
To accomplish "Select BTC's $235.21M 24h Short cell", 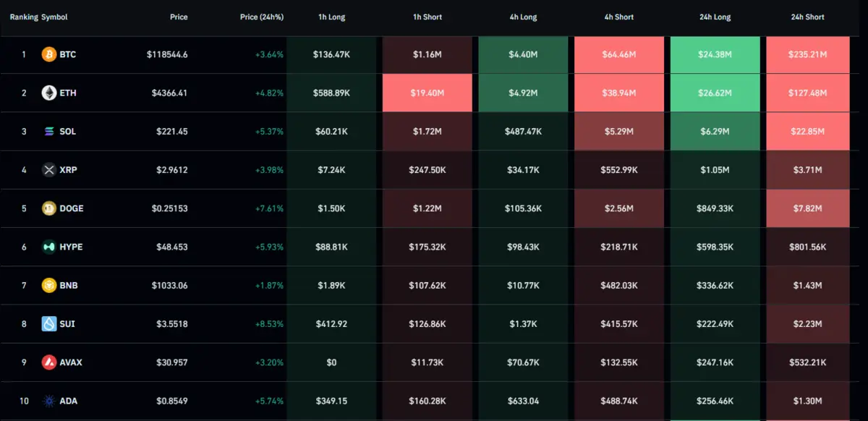I will click(807, 54).
